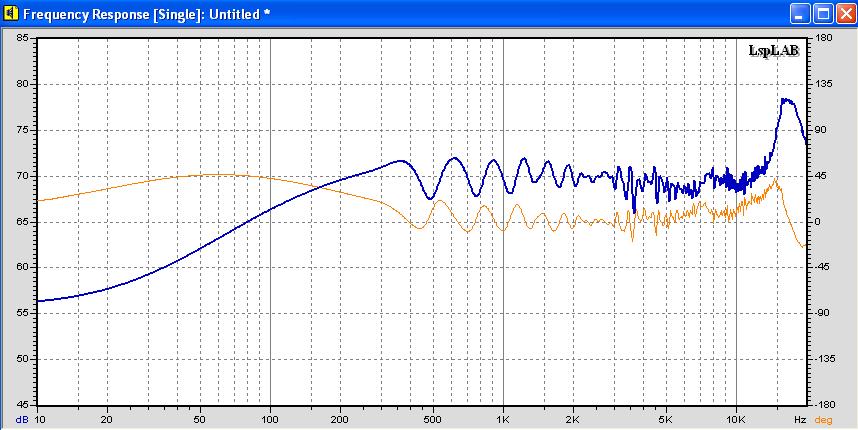Click the '60' value on the dB axis
Image resolution: width=858 pixels, height=430 pixels.
(23, 268)
